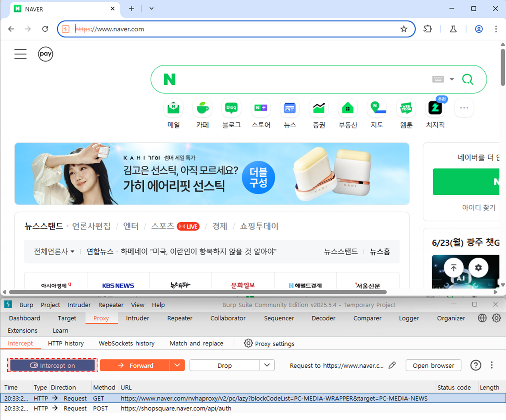Click the Burp globe browser icon
Screen dimensions: 506x420
pyautogui.click(x=482, y=318)
